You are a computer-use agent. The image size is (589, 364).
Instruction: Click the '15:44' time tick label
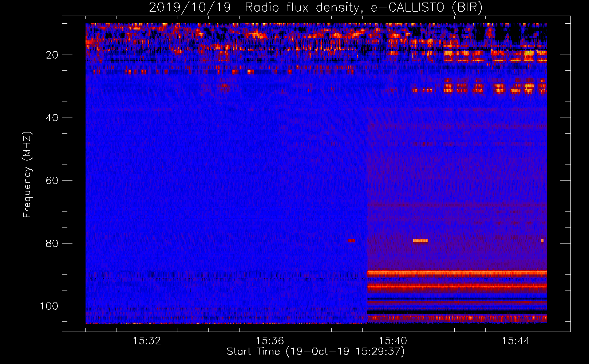tap(516, 341)
